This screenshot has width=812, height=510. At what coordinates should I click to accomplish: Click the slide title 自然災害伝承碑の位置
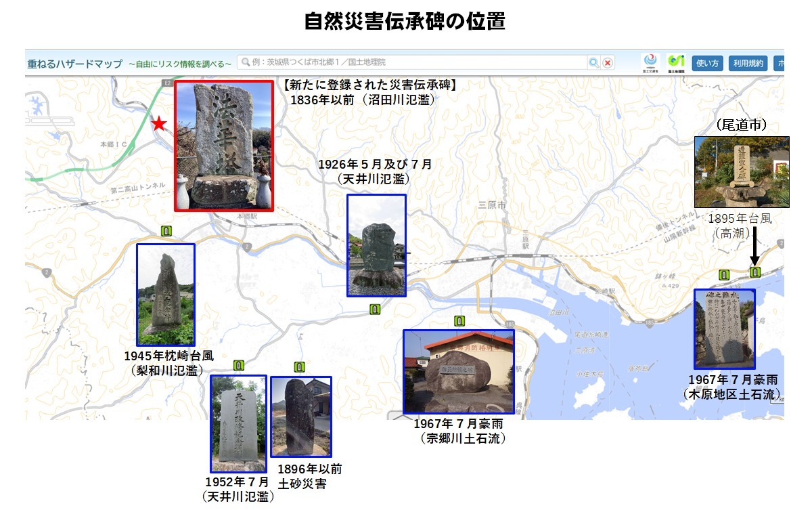pos(405,22)
